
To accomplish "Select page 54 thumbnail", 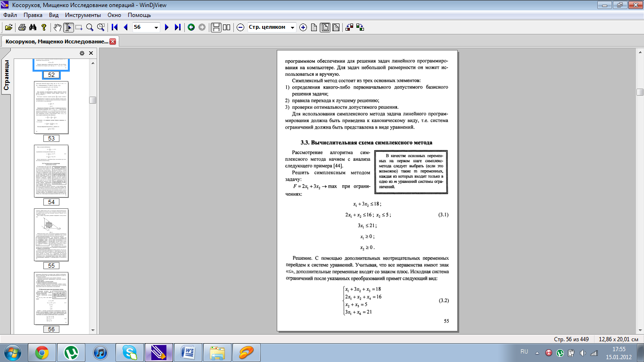I will tap(51, 171).
